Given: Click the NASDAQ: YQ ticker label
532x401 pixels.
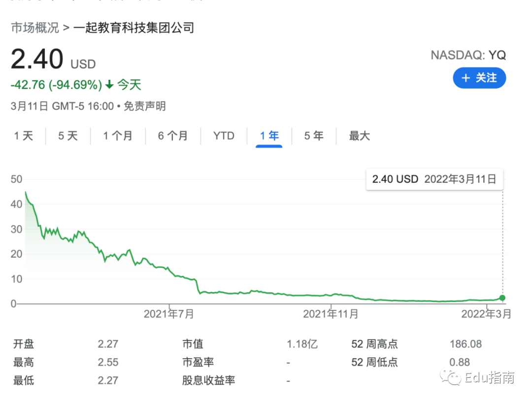Looking at the screenshot, I should click(468, 55).
